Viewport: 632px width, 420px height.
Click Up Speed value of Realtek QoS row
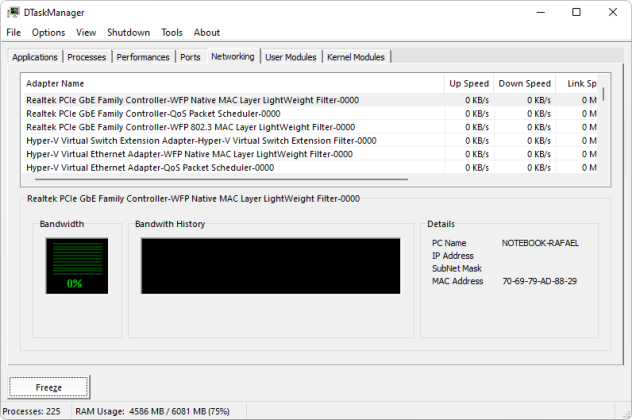pos(477,114)
